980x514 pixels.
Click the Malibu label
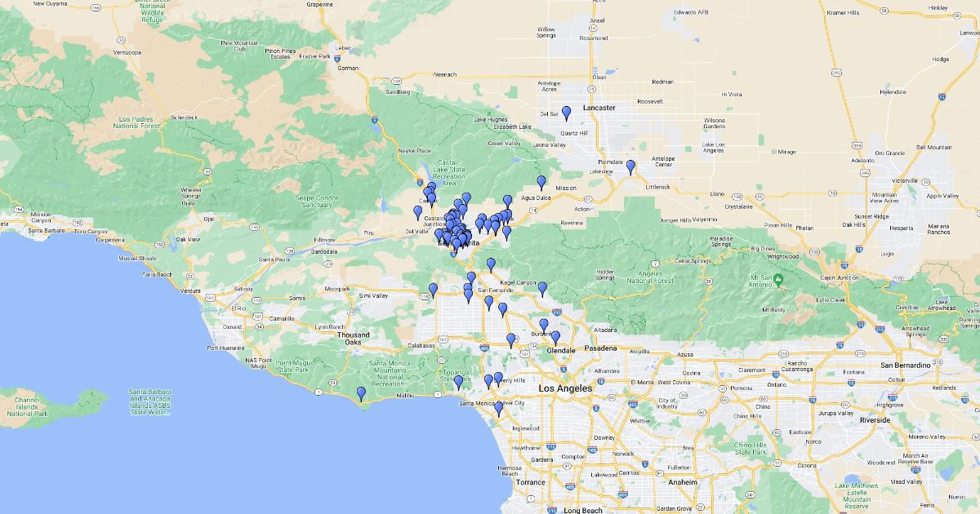(405, 395)
